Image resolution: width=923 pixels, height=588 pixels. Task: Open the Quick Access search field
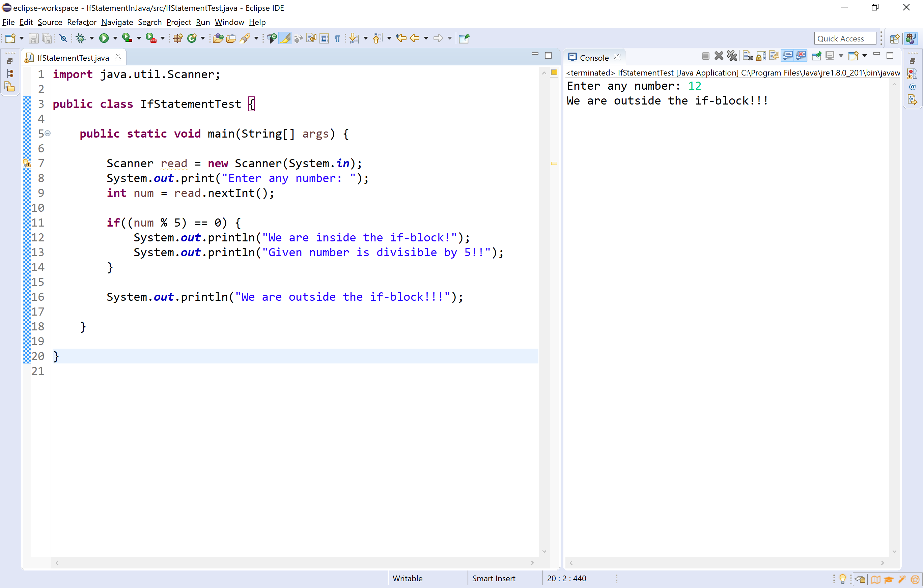click(x=845, y=38)
